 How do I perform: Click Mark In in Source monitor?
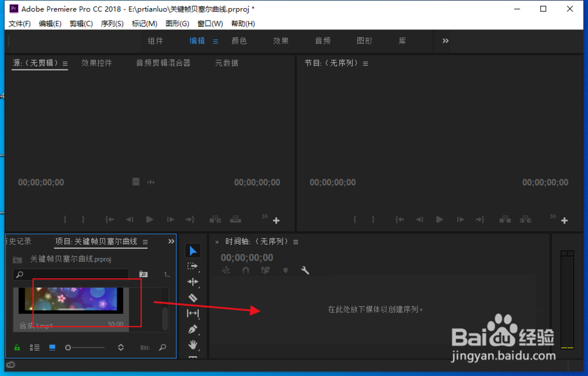click(x=65, y=219)
